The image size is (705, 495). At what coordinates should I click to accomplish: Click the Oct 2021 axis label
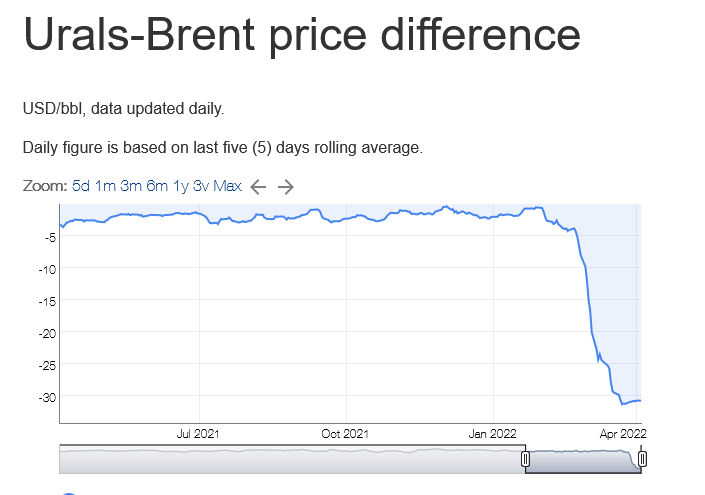(345, 434)
